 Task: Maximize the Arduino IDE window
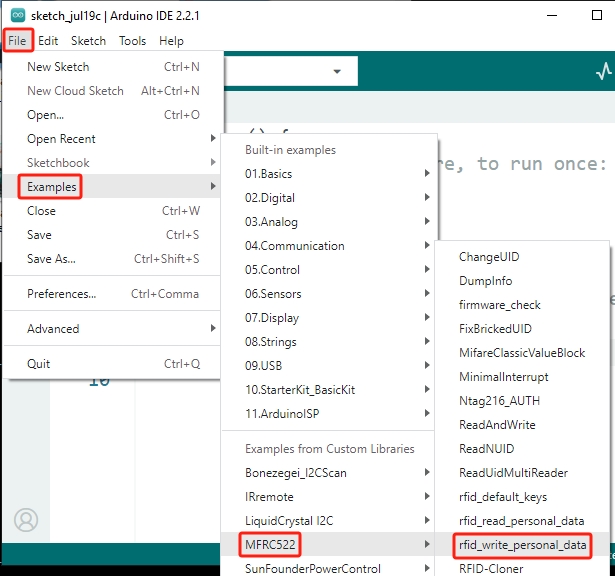pyautogui.click(x=597, y=15)
